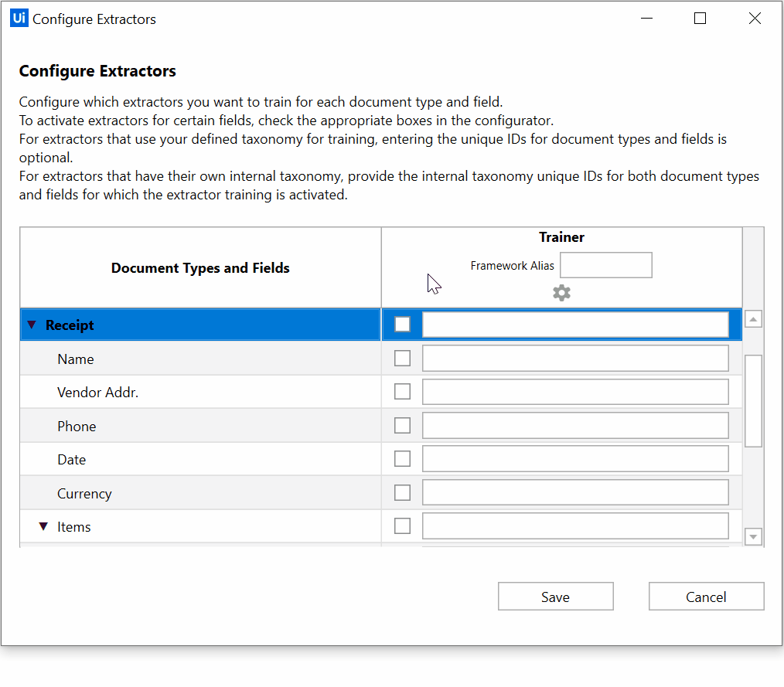Enable the Receipt trainer checkbox
Image resolution: width=784 pixels, height=687 pixels.
402,325
